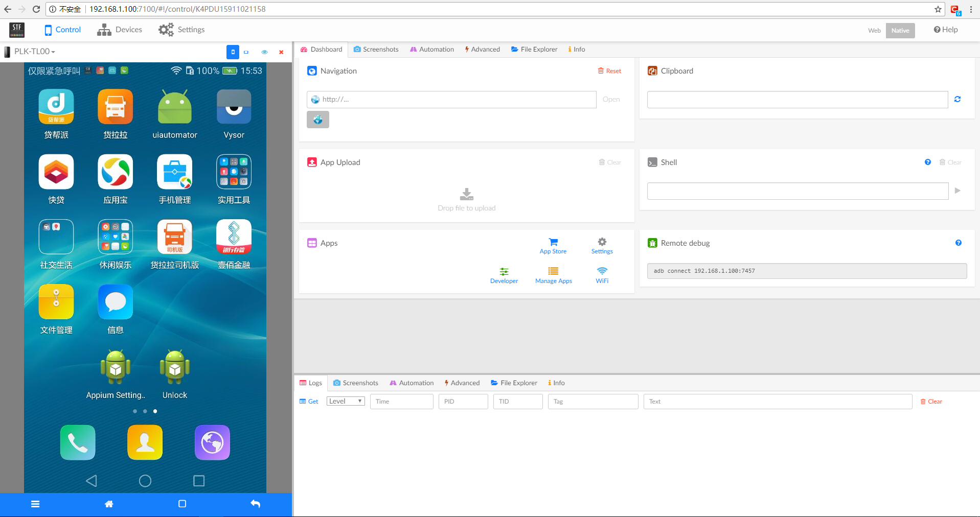980x517 pixels.
Task: Open the browser app in the dock
Action: (x=212, y=442)
